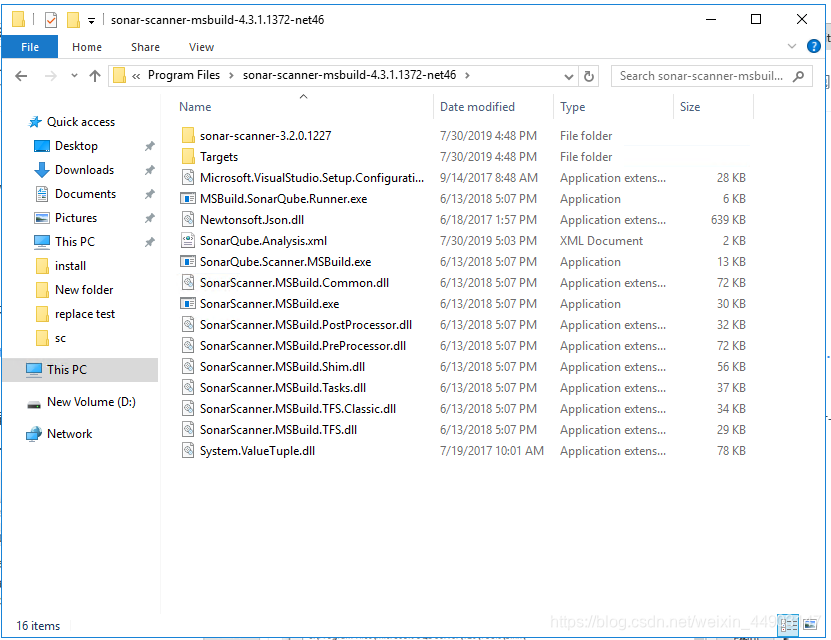The width and height of the screenshot is (831, 640).
Task: Select SonarScanner.MSBuild.Shim.dll file name
Action: coord(282,367)
